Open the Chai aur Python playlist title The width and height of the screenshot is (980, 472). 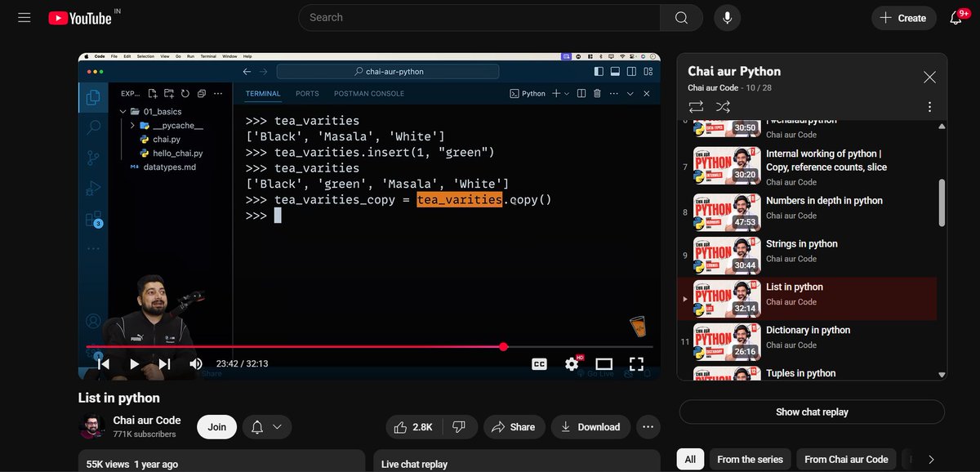734,71
